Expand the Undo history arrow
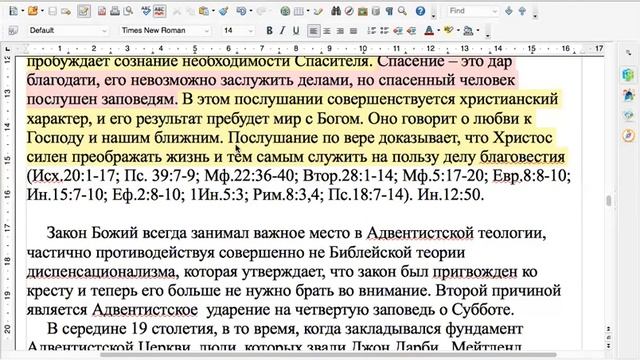This screenshot has width=640, height=360. pyautogui.click(x=250, y=11)
